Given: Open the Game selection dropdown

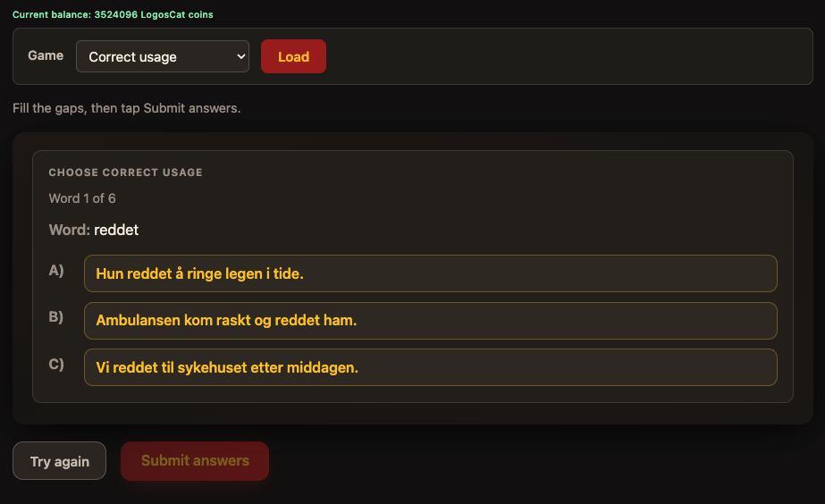Looking at the screenshot, I should click(162, 56).
